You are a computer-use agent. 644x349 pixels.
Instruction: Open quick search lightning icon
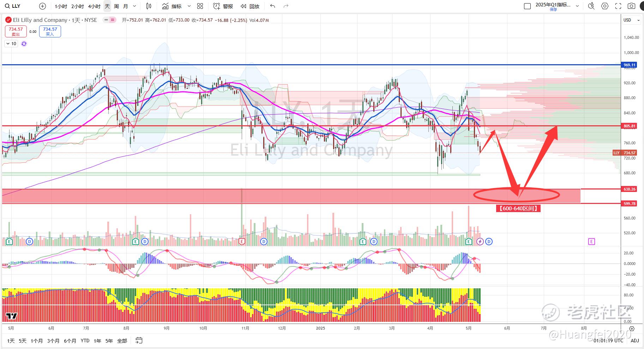591,6
